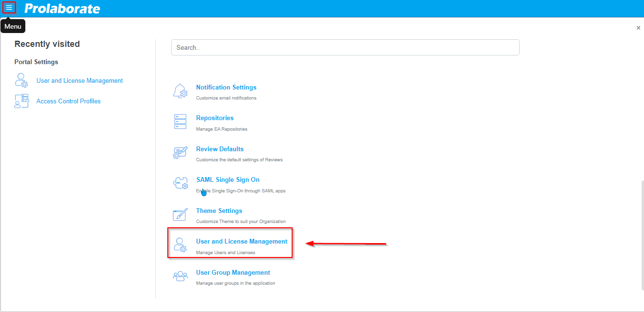Open Review Defaults link
The image size is (644, 312).
point(220,149)
